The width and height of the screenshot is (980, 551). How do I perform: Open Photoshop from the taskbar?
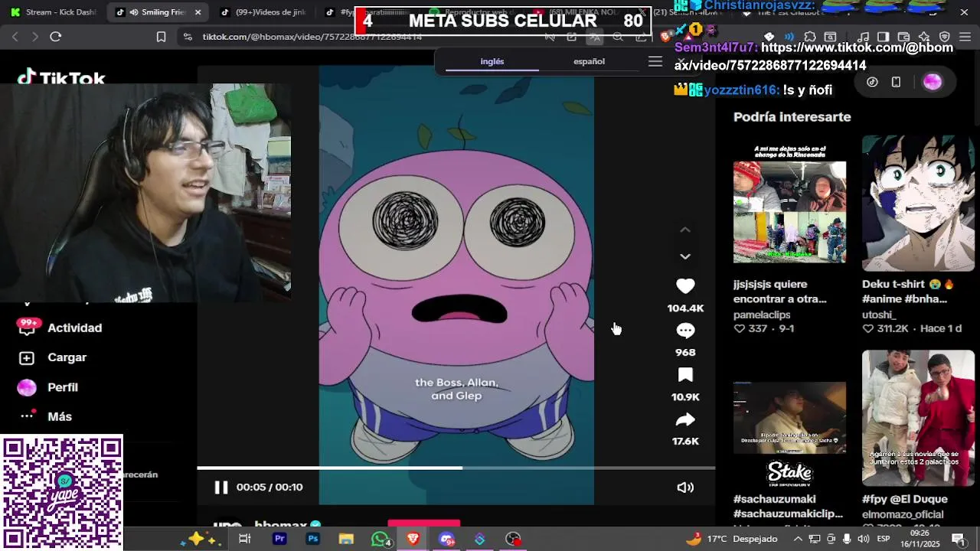pos(312,539)
